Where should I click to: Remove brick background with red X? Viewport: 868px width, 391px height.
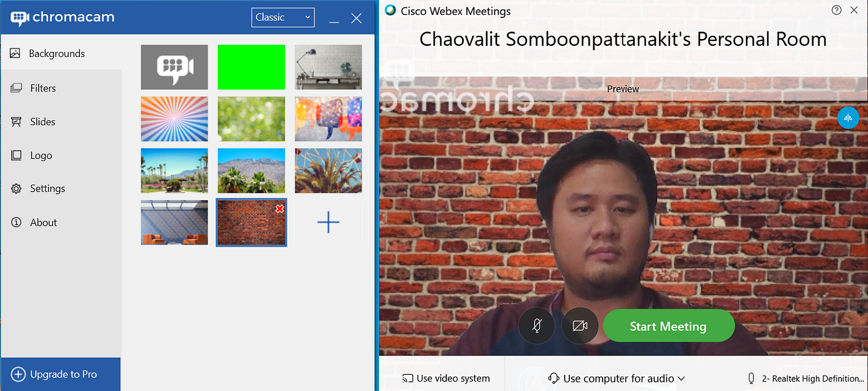pyautogui.click(x=280, y=209)
